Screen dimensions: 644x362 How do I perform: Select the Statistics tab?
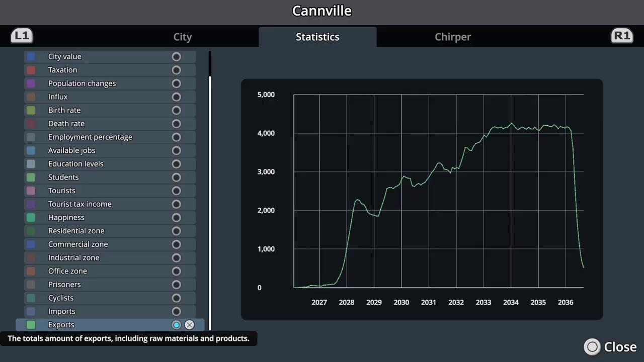[317, 37]
